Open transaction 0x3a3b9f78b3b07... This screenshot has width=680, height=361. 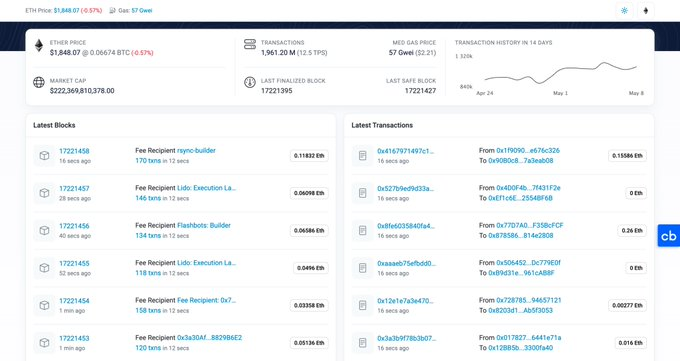406,338
